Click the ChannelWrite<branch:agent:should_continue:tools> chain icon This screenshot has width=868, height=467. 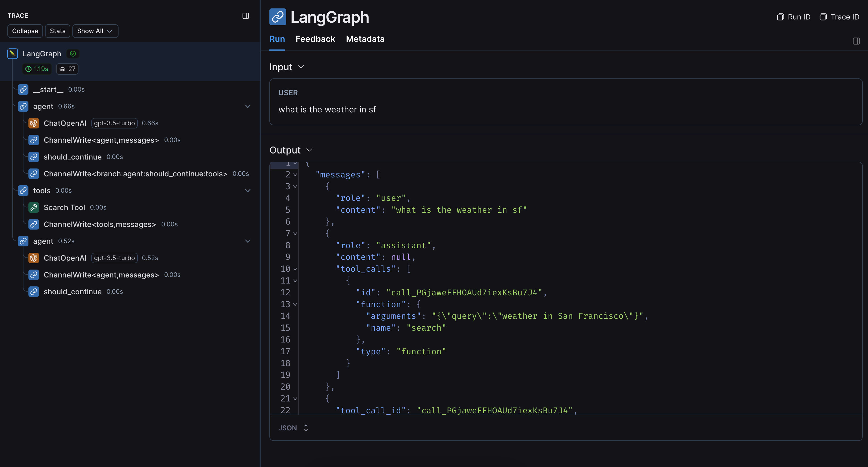coord(34,173)
